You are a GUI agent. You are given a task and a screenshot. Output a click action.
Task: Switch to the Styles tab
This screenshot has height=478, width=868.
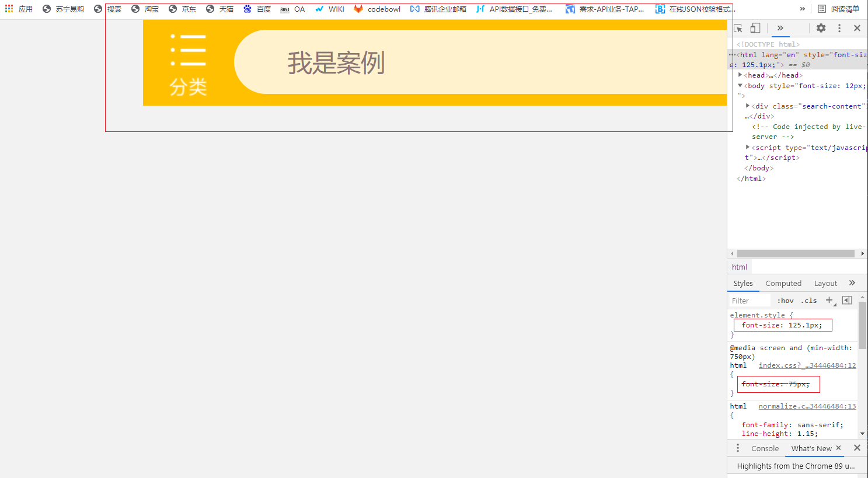coord(743,284)
